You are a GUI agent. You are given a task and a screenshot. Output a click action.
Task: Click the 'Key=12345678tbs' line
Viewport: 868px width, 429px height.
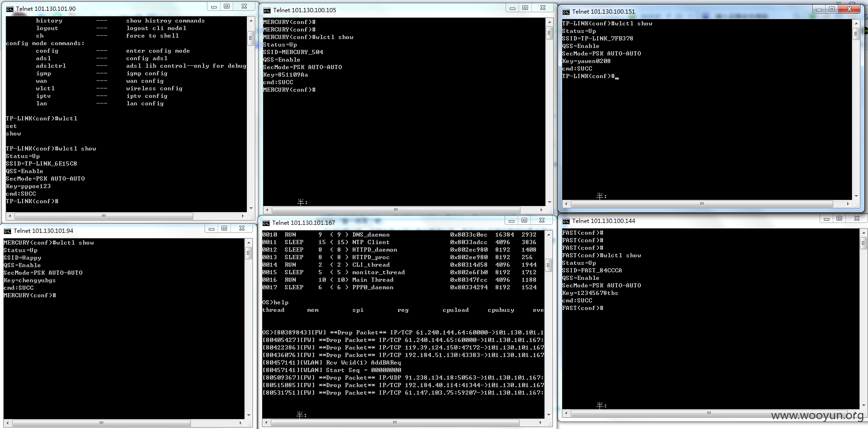pos(590,293)
